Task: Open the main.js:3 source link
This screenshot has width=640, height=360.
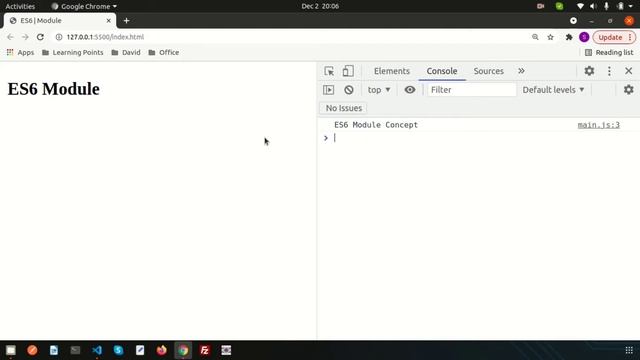Action: click(598, 125)
